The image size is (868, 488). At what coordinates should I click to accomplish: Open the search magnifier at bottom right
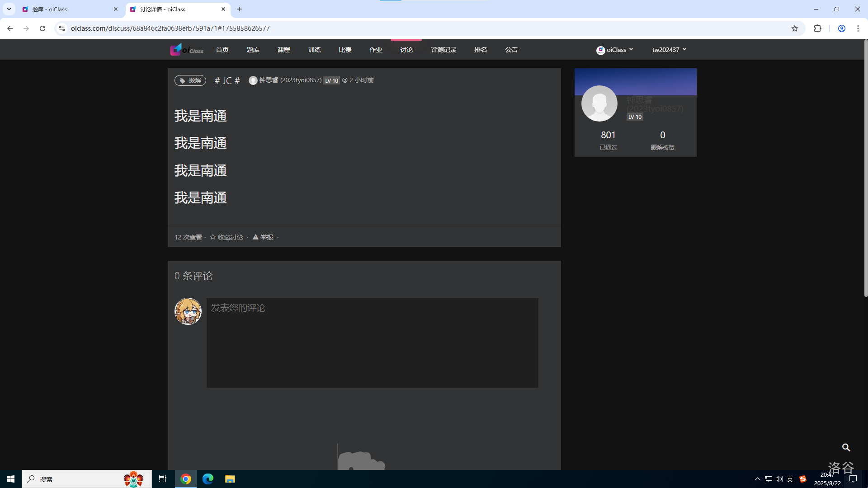click(846, 448)
